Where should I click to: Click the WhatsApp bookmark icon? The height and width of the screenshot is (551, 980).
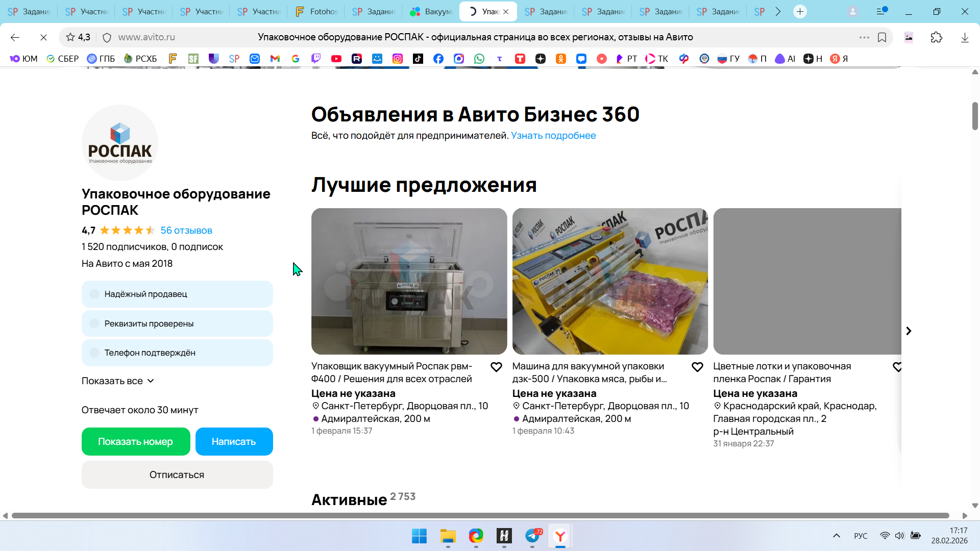coord(479,59)
